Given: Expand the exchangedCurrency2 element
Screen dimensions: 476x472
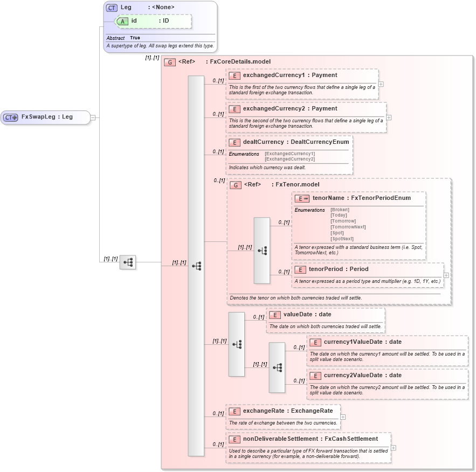Looking at the screenshot, I should pyautogui.click(x=389, y=117).
